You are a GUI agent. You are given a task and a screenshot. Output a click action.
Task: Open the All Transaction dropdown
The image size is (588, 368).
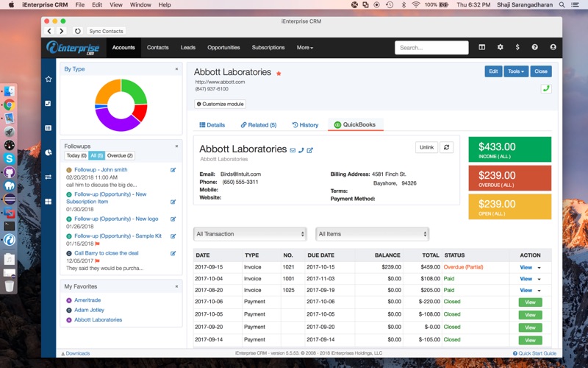[x=250, y=234]
